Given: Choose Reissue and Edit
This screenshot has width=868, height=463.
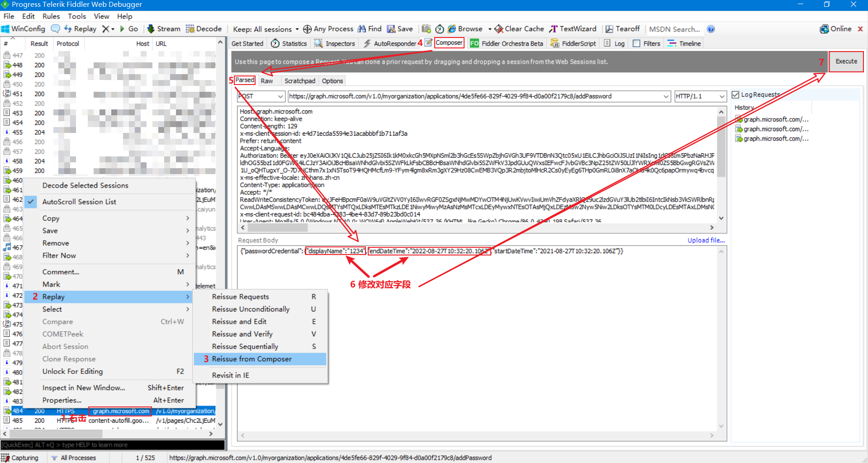Looking at the screenshot, I should (x=260, y=321).
